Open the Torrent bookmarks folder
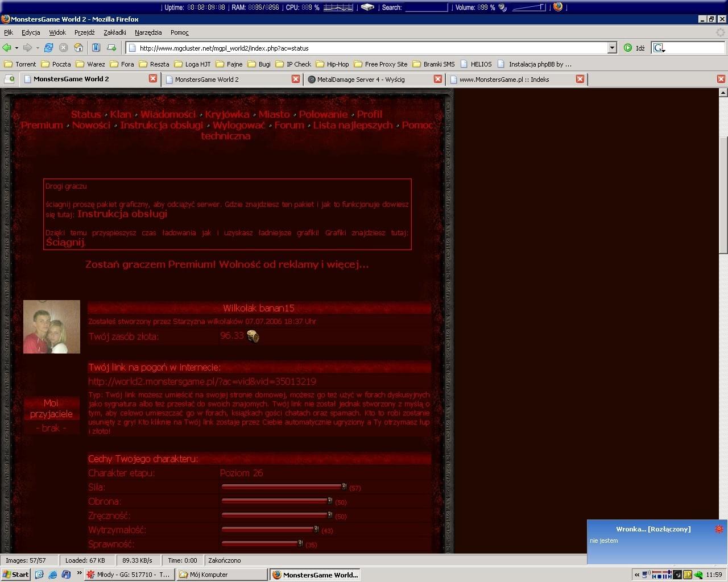728x582 pixels. [20, 64]
